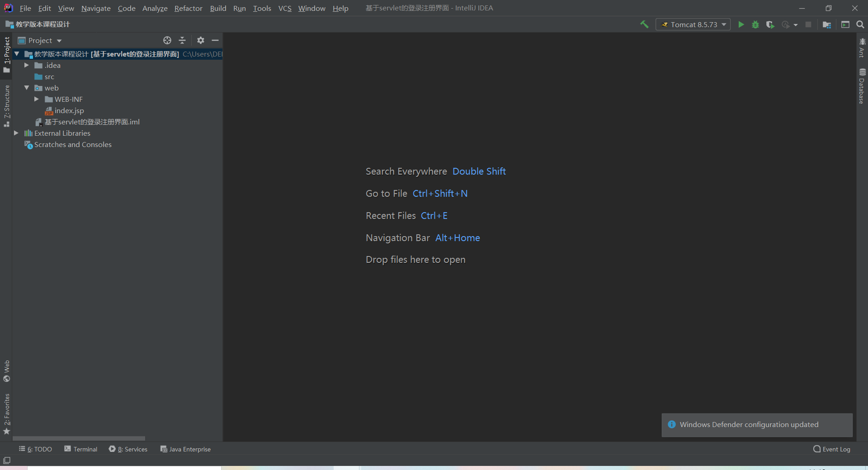Screen dimensions: 868x470
Task: Open the Project Structure icon
Action: point(827,24)
